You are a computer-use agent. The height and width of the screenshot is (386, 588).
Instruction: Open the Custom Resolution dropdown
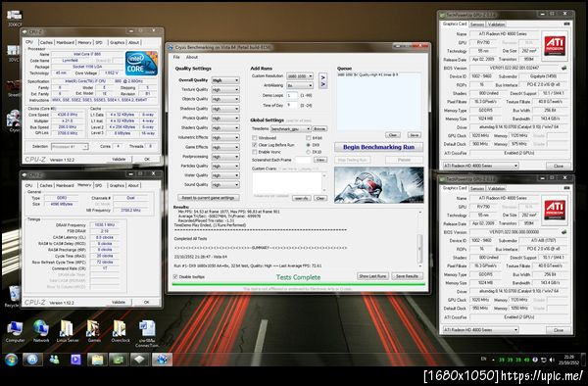pos(300,76)
